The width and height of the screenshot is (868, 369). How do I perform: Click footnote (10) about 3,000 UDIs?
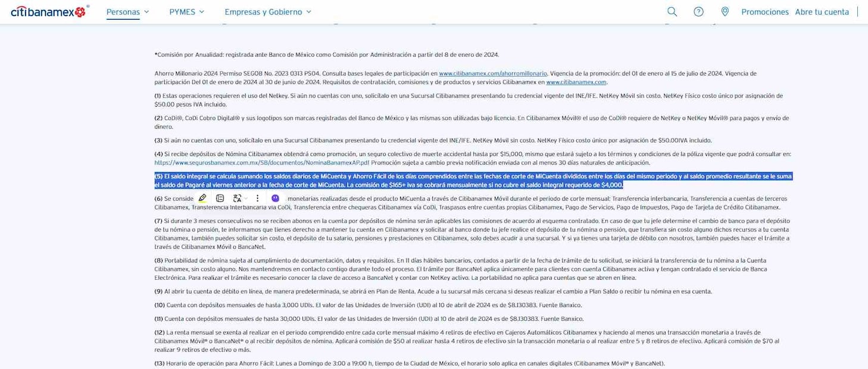pyautogui.click(x=369, y=305)
